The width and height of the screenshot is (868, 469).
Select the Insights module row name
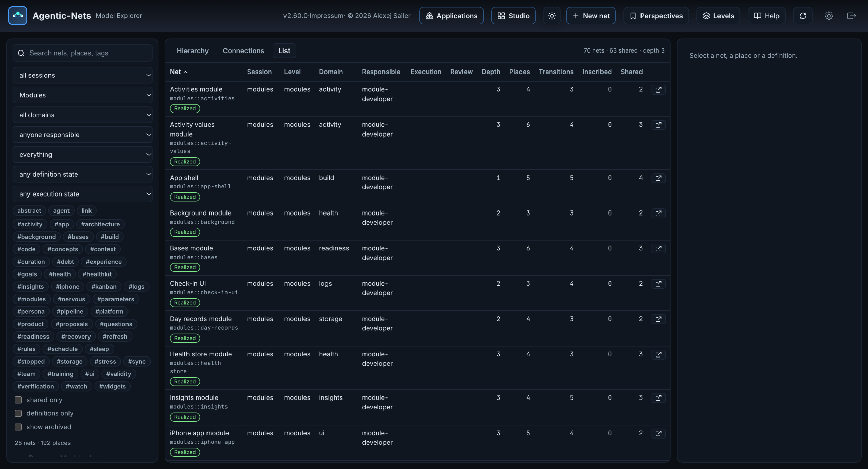click(x=194, y=398)
